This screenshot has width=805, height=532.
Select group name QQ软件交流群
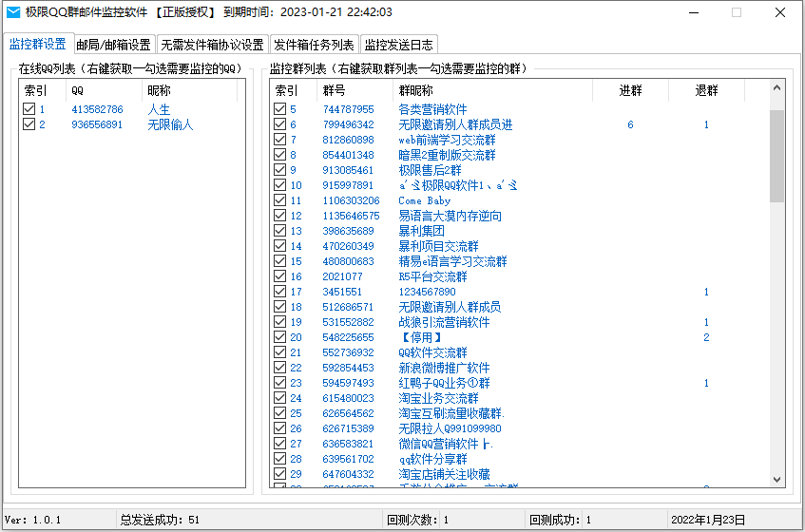click(x=432, y=352)
